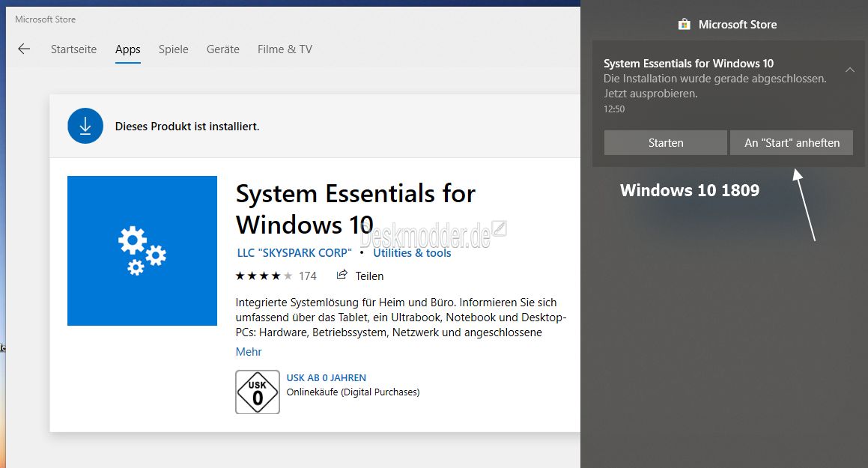This screenshot has height=468, width=868.
Task: Click the 174 ratings count
Action: [x=308, y=276]
